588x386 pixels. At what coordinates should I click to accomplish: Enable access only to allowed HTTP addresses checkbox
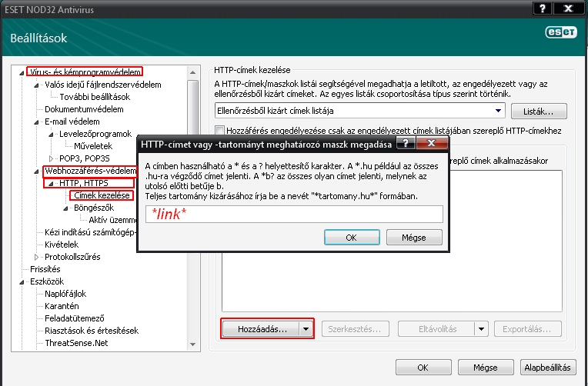pos(220,131)
